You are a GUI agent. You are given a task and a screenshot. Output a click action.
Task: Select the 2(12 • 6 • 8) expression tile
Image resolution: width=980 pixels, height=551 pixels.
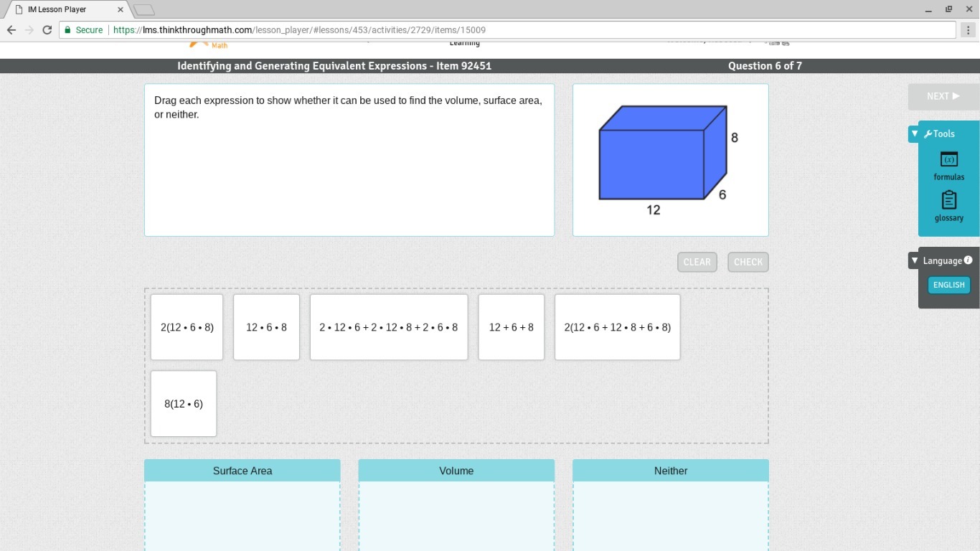[187, 327]
